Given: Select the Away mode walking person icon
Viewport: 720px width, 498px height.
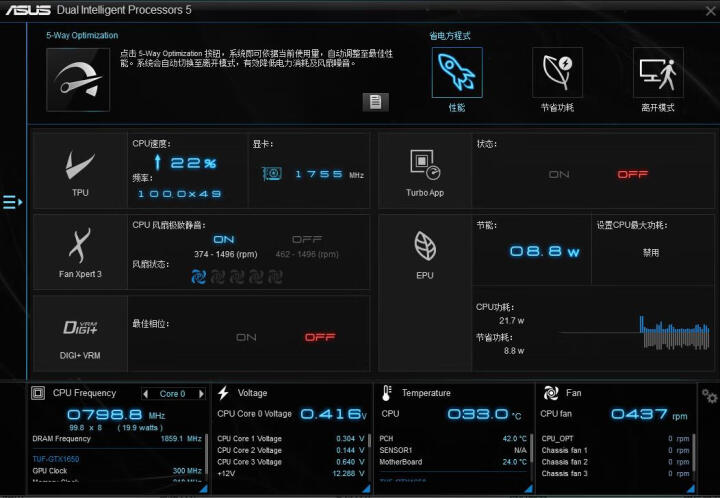Looking at the screenshot, I should 658,73.
